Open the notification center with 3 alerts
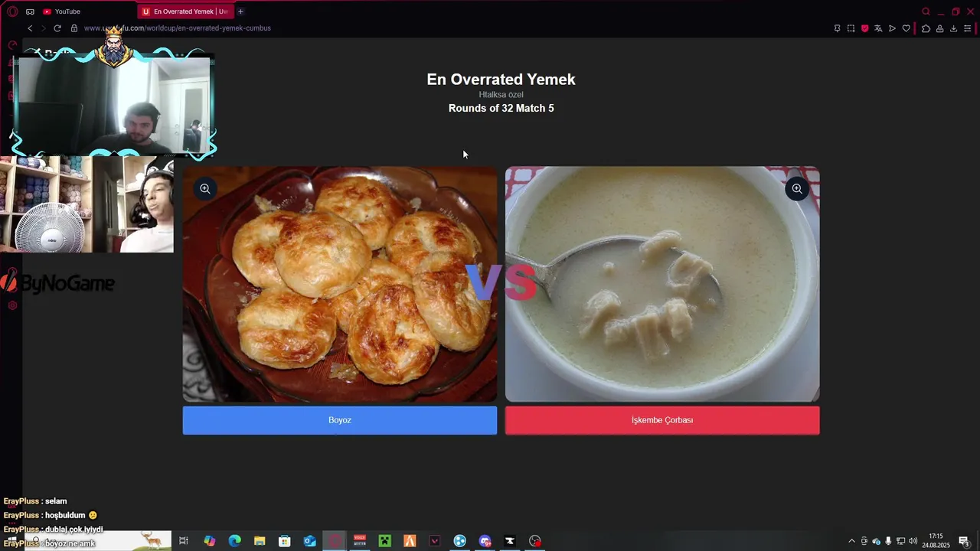The image size is (980, 551). (x=965, y=541)
